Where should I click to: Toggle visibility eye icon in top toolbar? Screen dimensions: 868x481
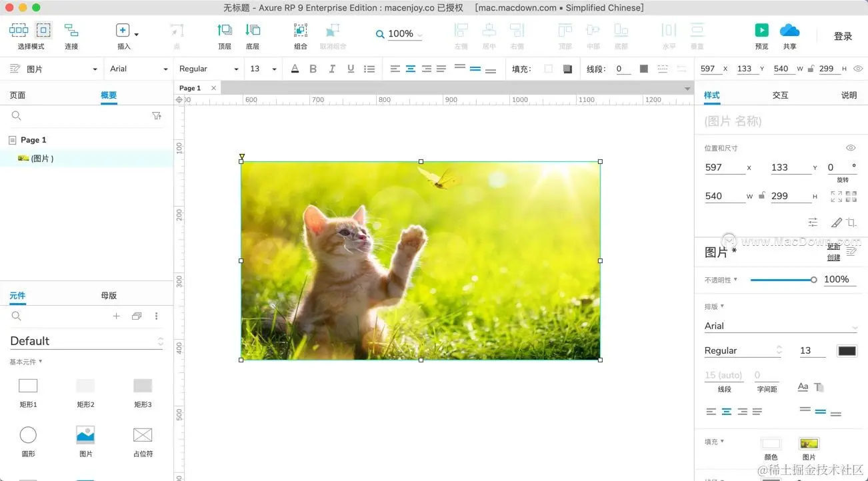[x=858, y=69]
